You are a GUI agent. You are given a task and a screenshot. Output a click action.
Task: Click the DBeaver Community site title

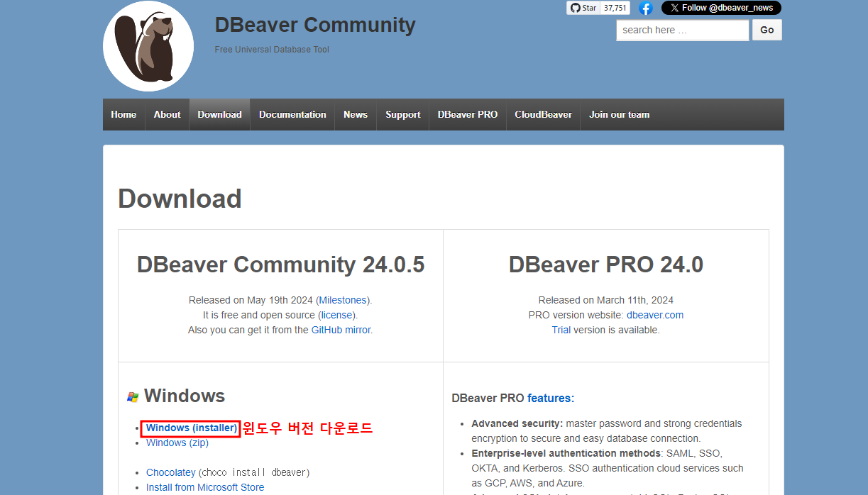point(315,25)
